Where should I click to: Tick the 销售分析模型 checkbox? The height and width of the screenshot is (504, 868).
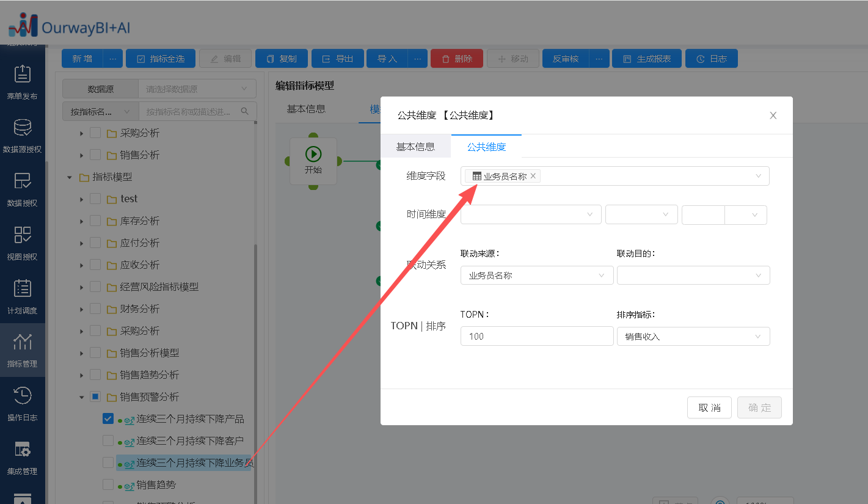coord(95,352)
